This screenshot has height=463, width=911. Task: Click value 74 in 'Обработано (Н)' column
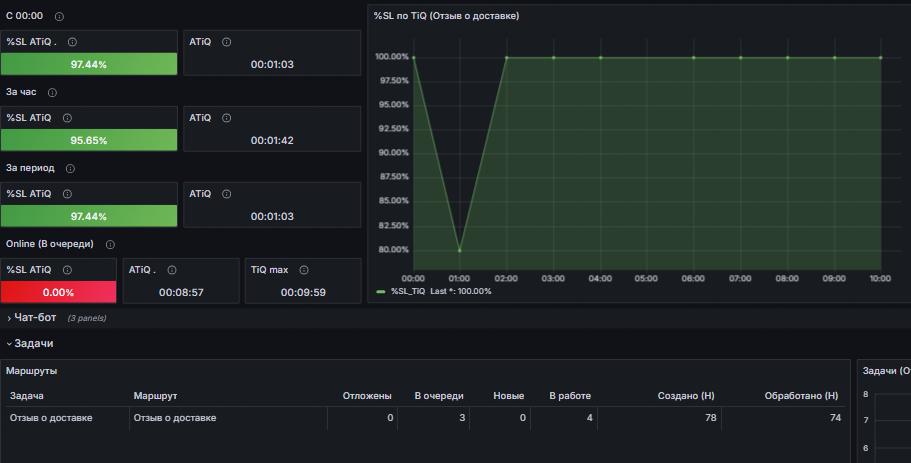[835, 418]
